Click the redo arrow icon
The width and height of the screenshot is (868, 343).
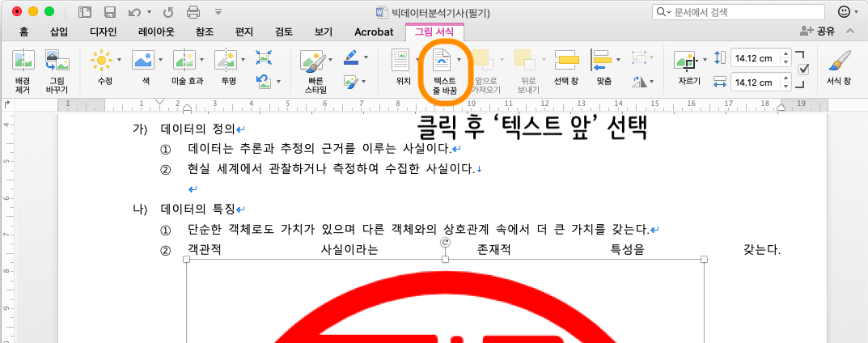tap(168, 11)
